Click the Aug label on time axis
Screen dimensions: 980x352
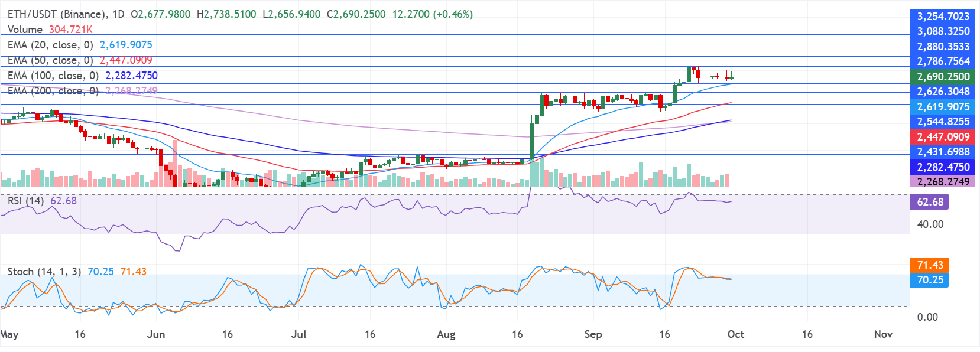click(x=446, y=334)
